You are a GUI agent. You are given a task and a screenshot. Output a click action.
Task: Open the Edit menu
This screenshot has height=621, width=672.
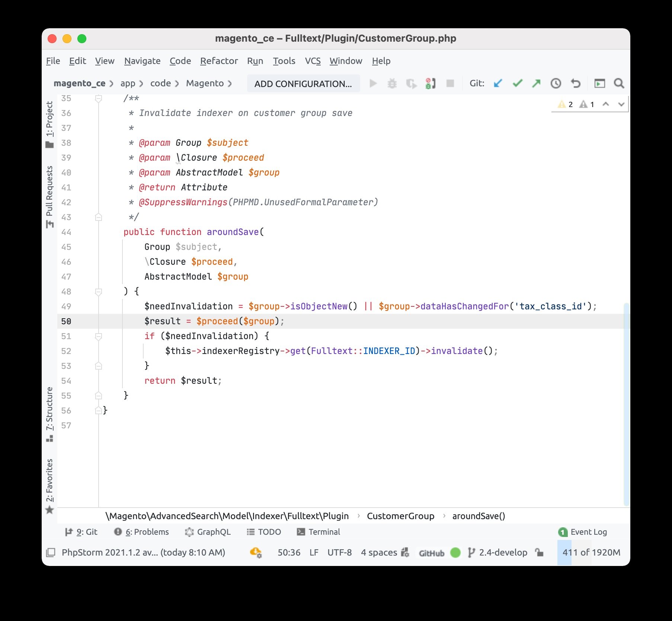coord(77,61)
